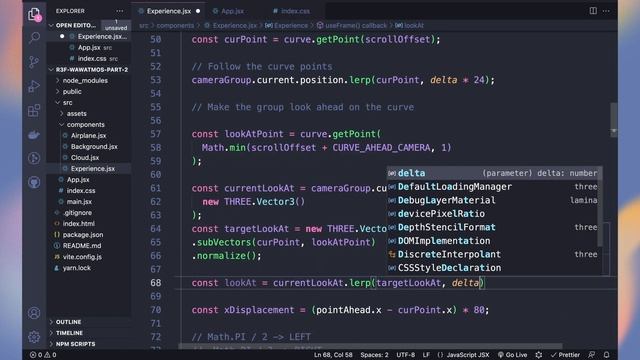Open Airplane.jsx in the file tree
Image resolution: width=640 pixels, height=360 pixels.
pyautogui.click(x=88, y=136)
